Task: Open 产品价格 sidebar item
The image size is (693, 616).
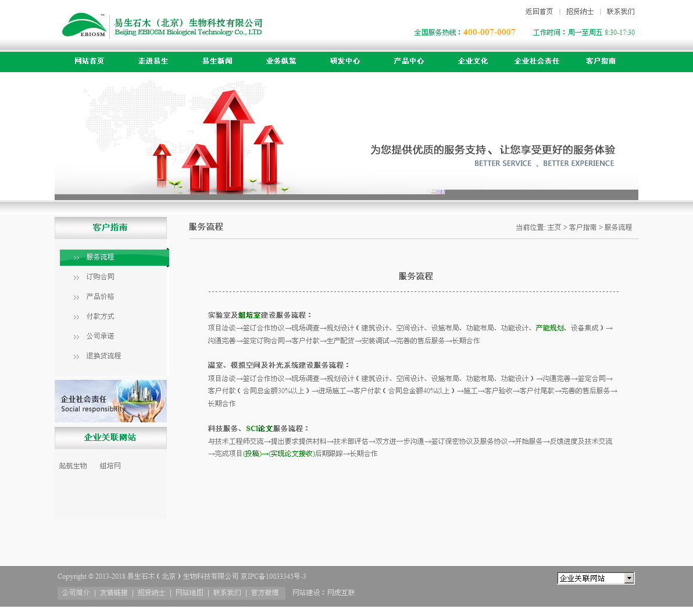Action: pos(100,297)
